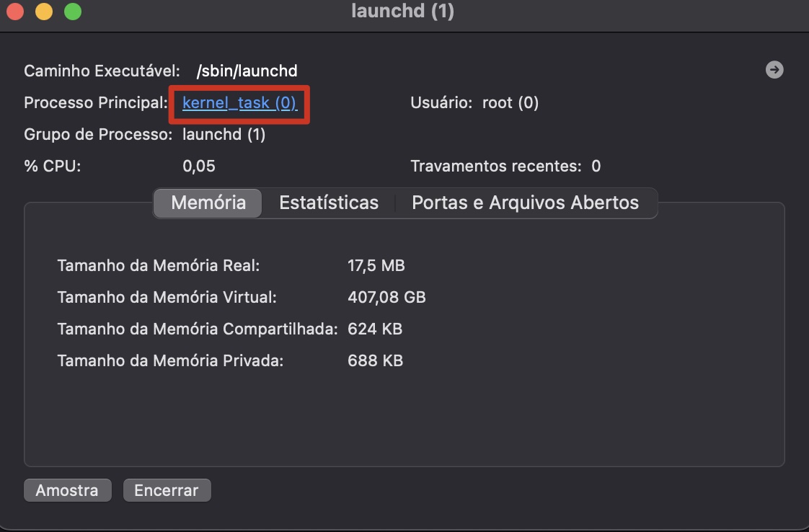This screenshot has height=532, width=809.
Task: Click the root (0) user value
Action: 510,102
